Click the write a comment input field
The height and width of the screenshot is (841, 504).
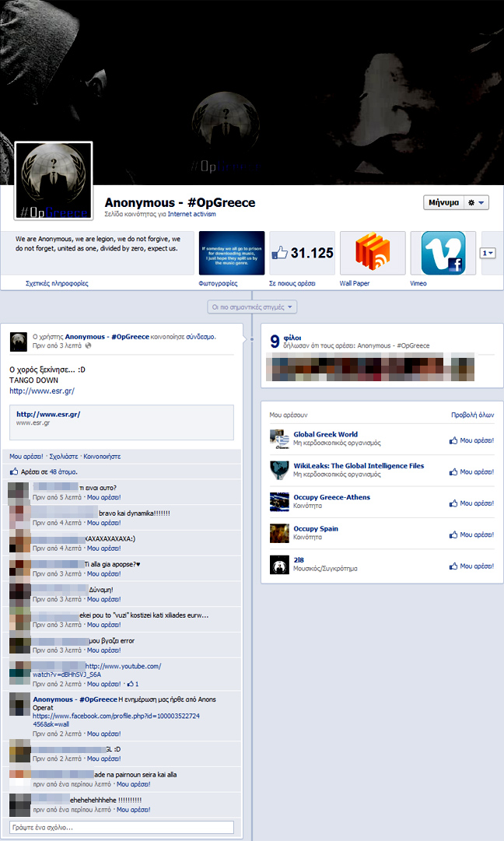pos(121,827)
